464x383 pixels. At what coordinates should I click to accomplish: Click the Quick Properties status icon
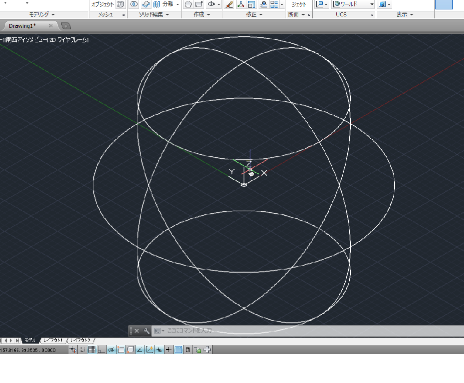188,350
